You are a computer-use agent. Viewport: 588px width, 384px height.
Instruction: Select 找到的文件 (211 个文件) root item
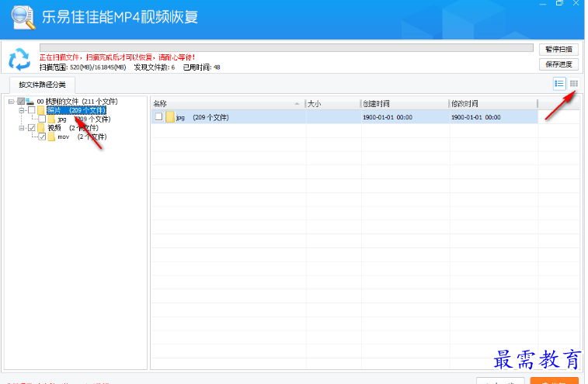coord(77,102)
